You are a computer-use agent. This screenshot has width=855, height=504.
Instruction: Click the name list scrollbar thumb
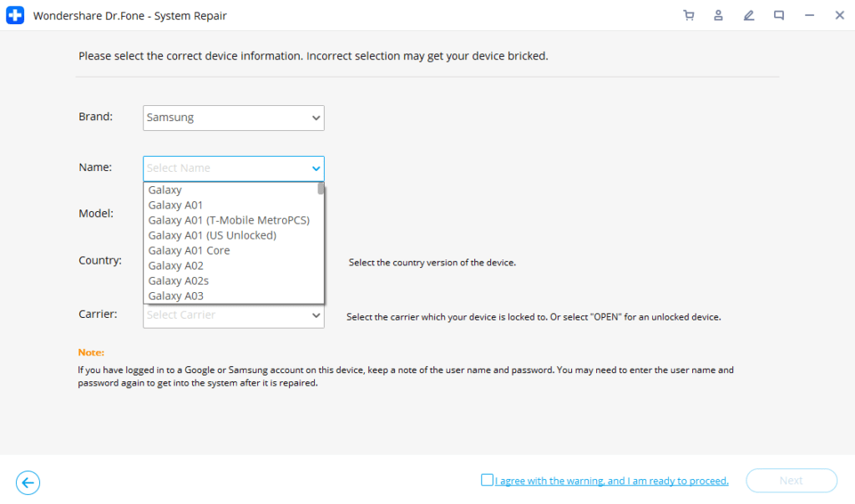(321, 189)
